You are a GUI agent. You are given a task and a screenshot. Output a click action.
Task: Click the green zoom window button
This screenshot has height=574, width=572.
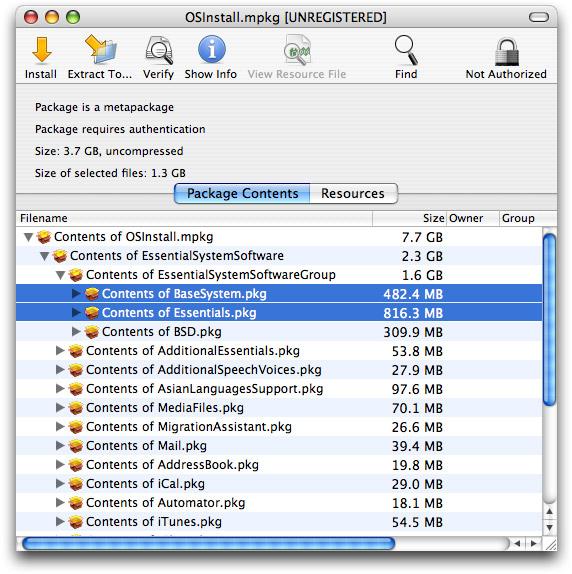pyautogui.click(x=73, y=17)
